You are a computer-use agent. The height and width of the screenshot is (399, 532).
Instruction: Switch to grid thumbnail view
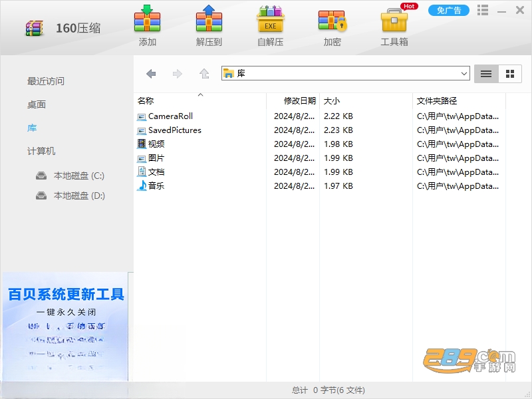pos(510,74)
